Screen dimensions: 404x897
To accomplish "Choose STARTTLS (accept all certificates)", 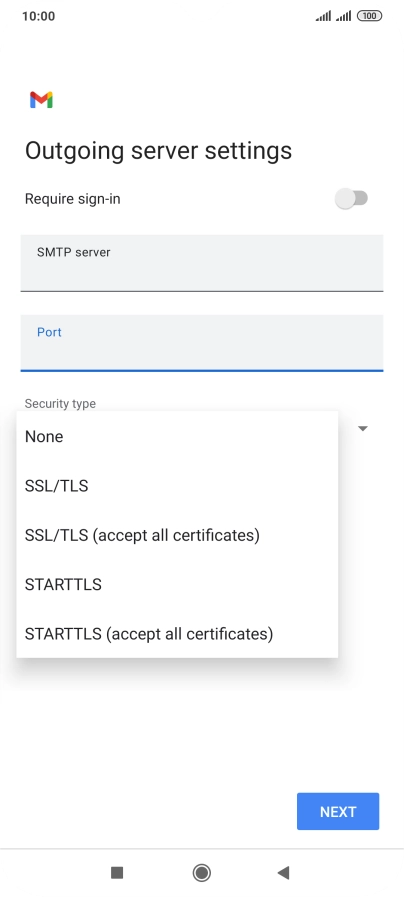I will tap(177, 634).
